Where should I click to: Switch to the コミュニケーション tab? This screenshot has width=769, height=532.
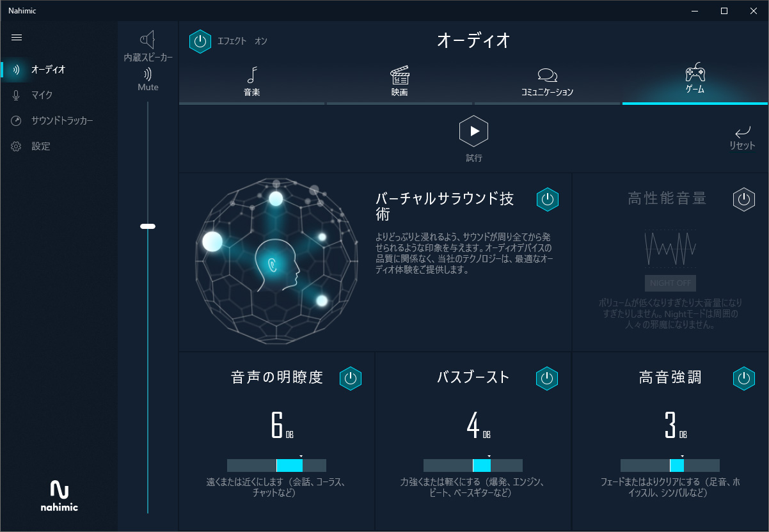[548, 81]
